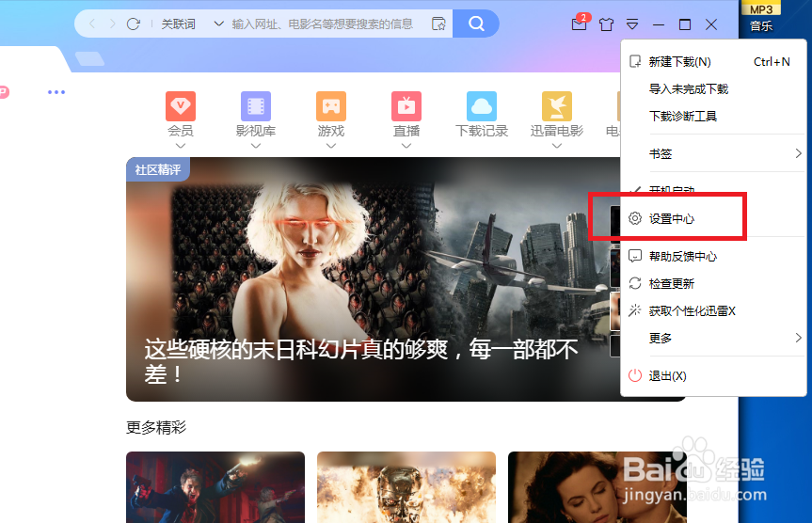Open the sci-fi doomsday films banner
812x523 pixels.
click(x=373, y=279)
